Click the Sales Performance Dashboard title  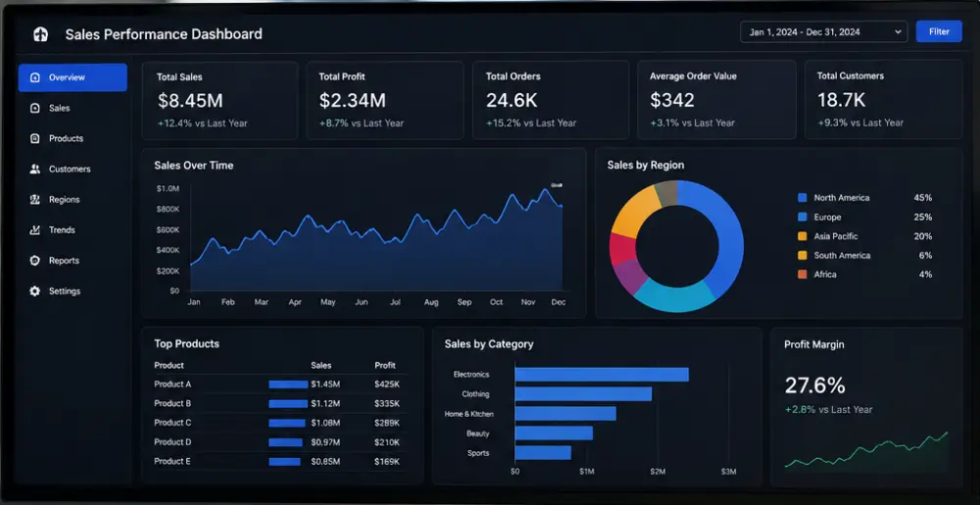click(x=164, y=34)
